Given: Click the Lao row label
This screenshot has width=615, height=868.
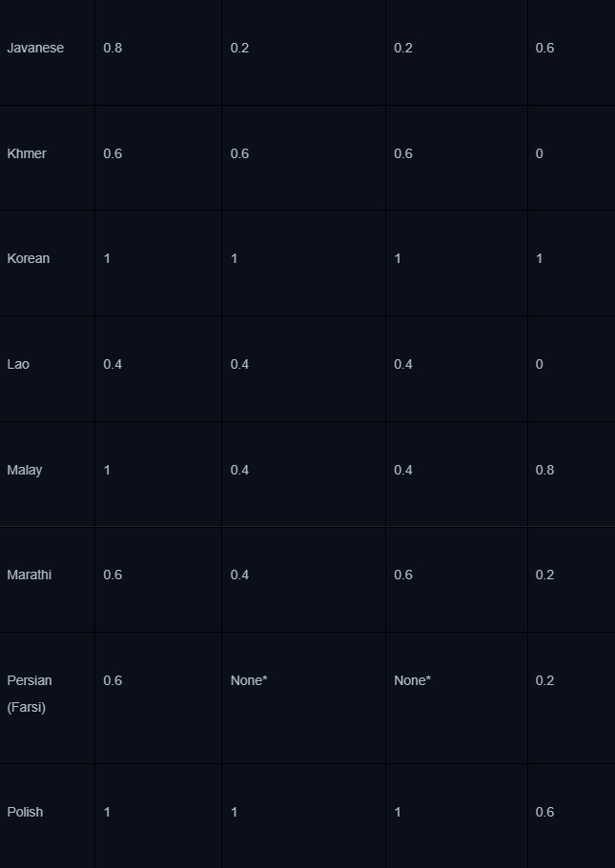Looking at the screenshot, I should click(x=18, y=364).
